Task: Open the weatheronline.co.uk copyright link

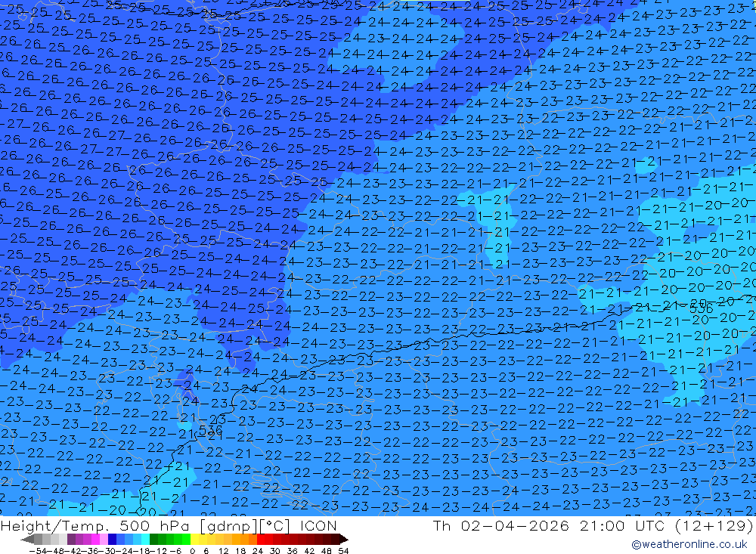Action: pos(689,544)
